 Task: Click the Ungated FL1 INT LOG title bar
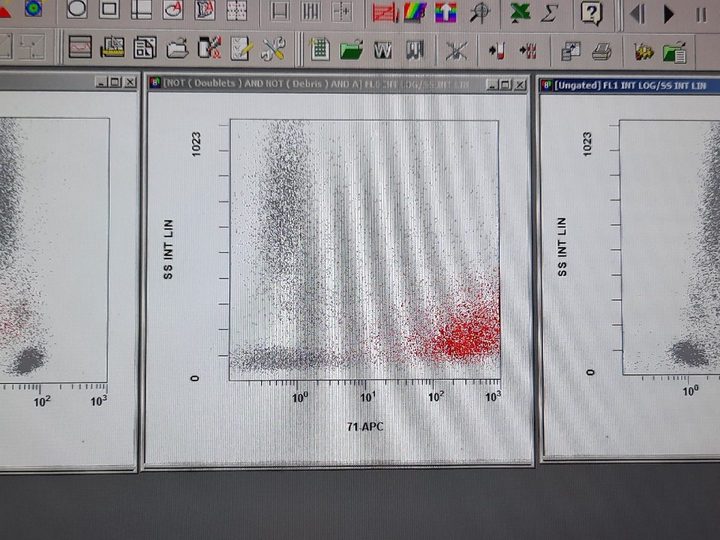(x=630, y=85)
